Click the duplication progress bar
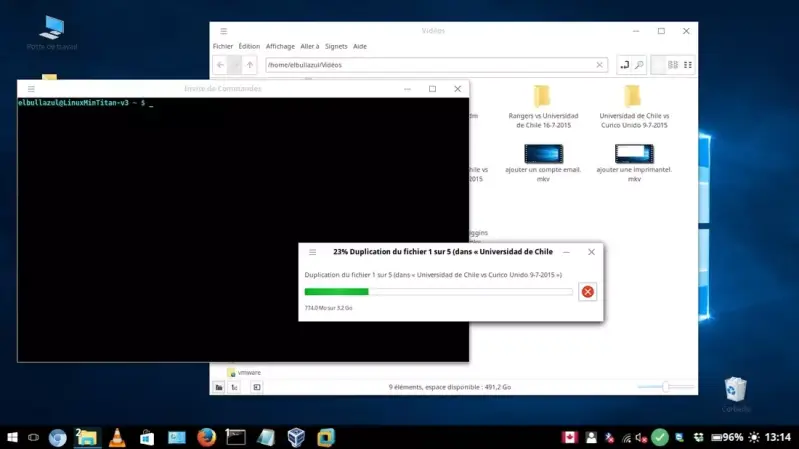The image size is (799, 449). (x=439, y=292)
